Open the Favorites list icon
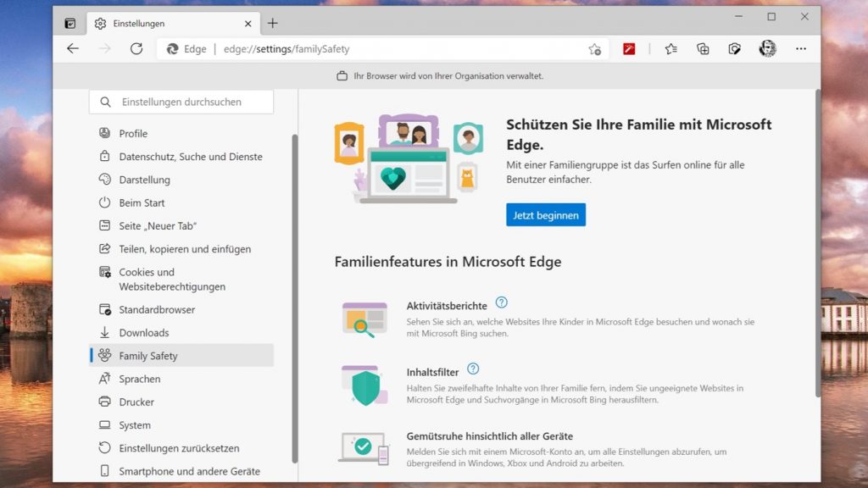Viewport: 868px width, 488px height. (670, 49)
